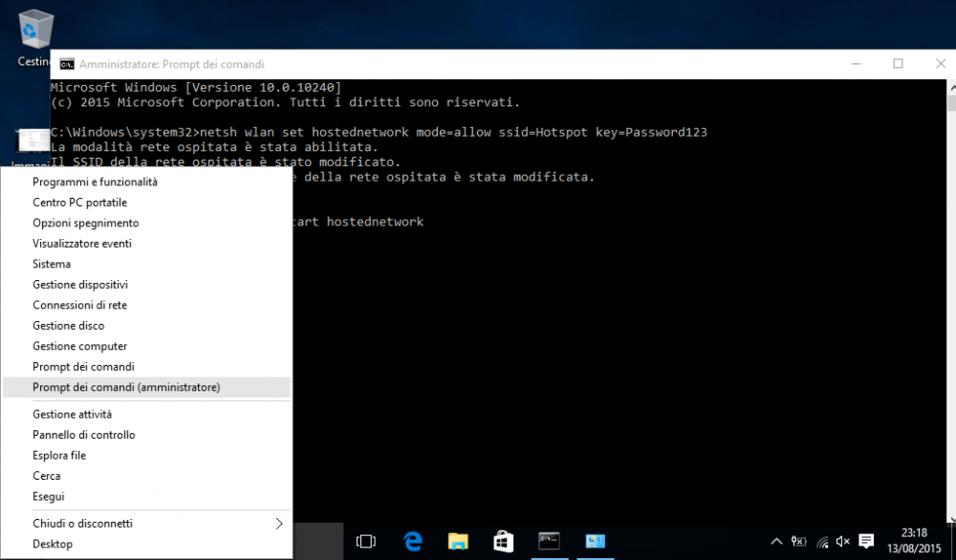Click the Wi-Fi network tray icon

pyautogui.click(x=822, y=542)
